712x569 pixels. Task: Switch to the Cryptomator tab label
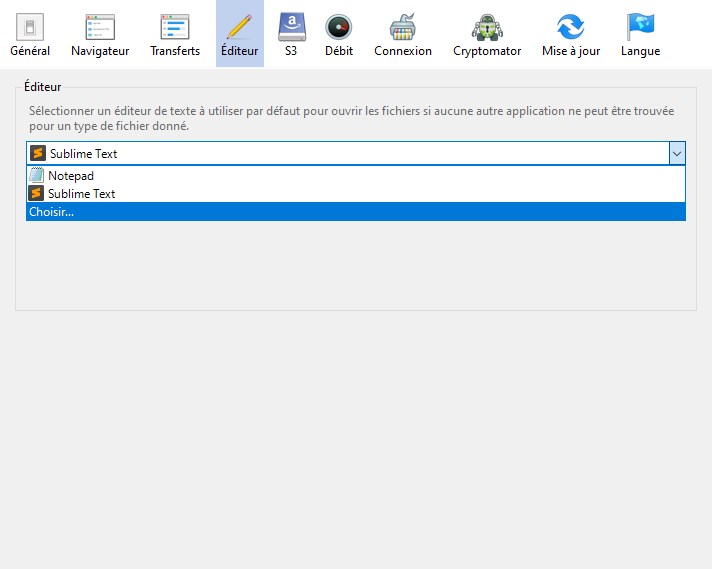pos(487,51)
